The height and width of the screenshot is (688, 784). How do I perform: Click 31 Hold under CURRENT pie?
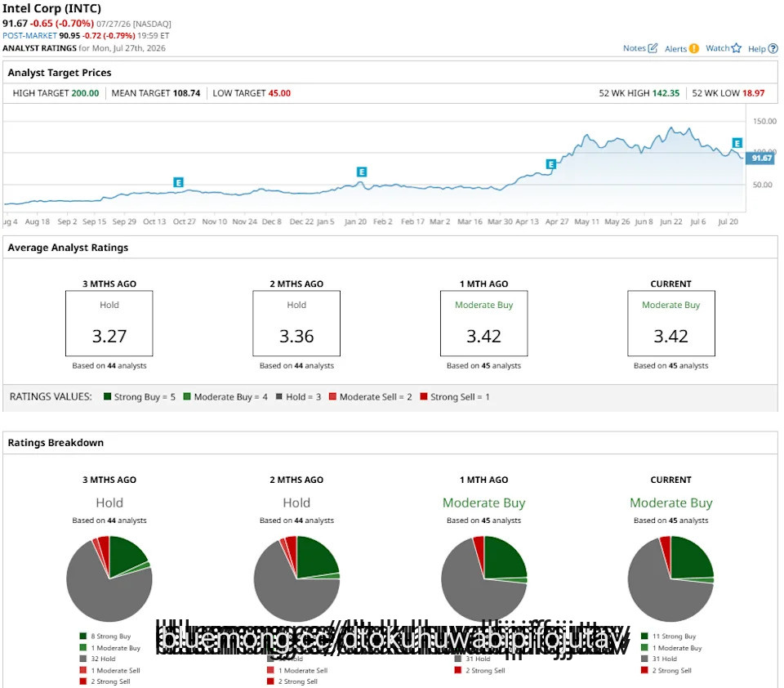[x=658, y=659]
